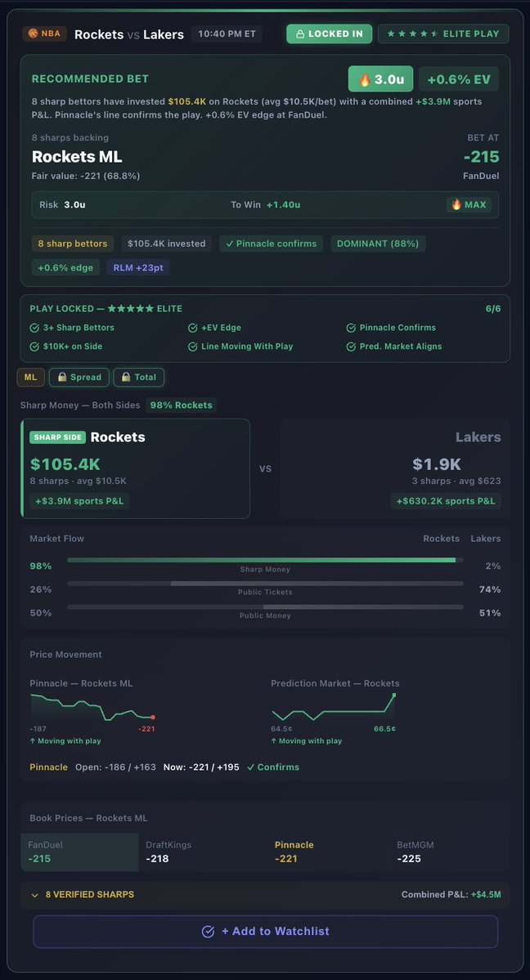Toggle the 3+ Sharp Bettors check
Image resolution: width=530 pixels, height=980 pixels.
point(34,328)
